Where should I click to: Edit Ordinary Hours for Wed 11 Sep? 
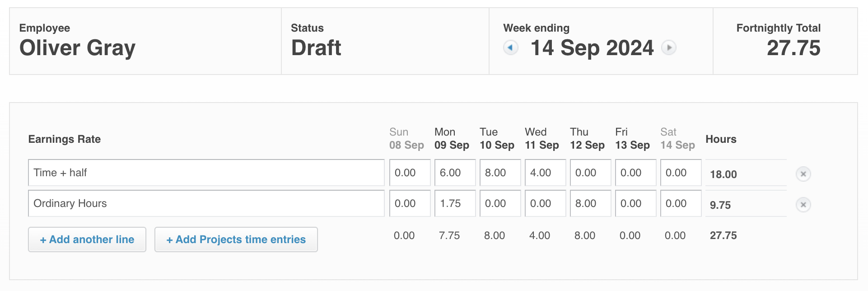tap(545, 203)
